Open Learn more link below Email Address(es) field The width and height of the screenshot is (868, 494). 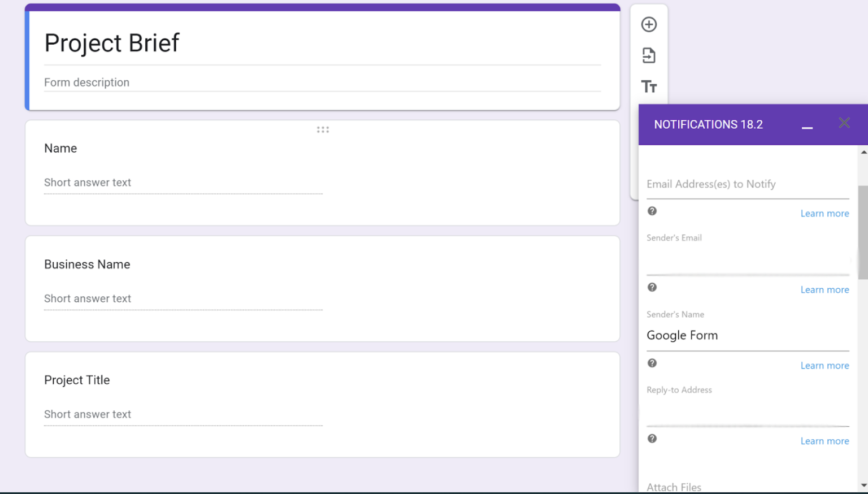click(x=824, y=214)
